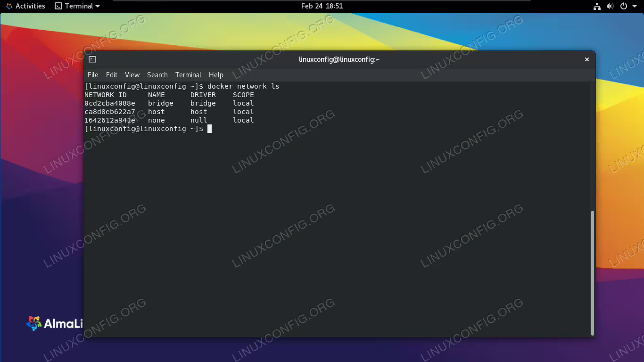
Task: Open the Help menu
Action: click(x=216, y=75)
